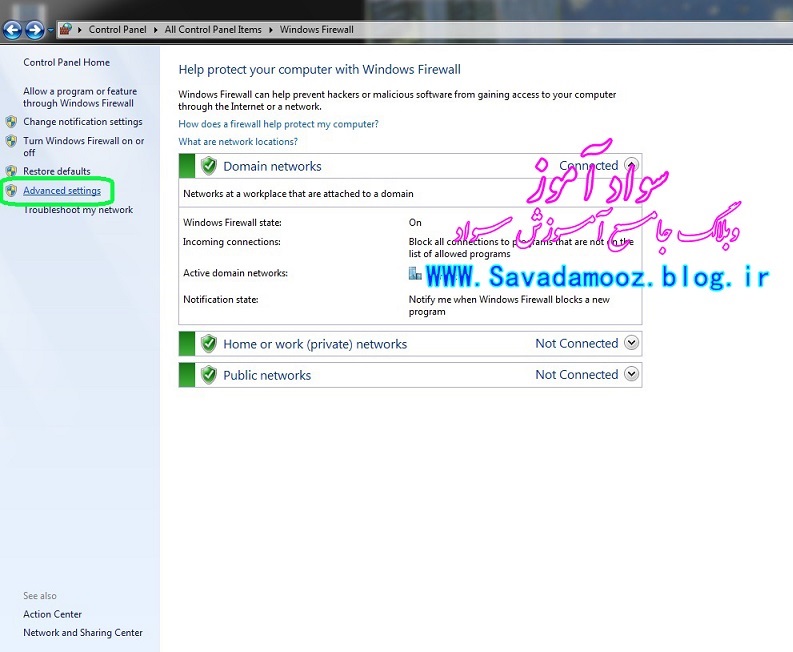Image resolution: width=793 pixels, height=652 pixels.
Task: Click Windows Firewall state label
Action: pyautogui.click(x=232, y=223)
